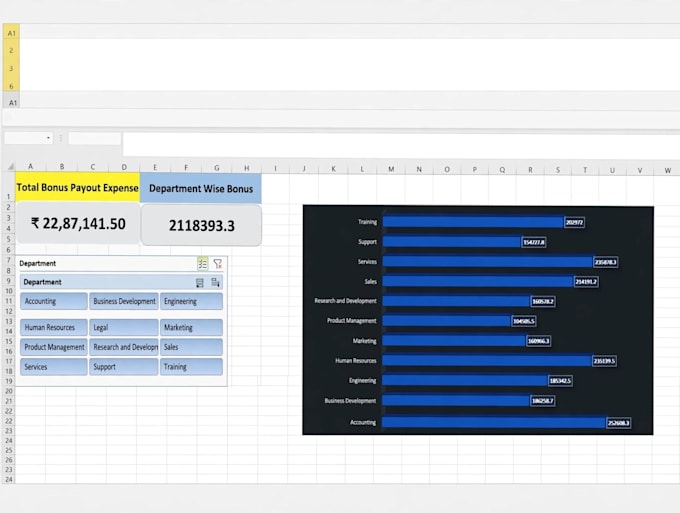Click the 2118393.3 value card
The height and width of the screenshot is (513, 680).
[202, 225]
